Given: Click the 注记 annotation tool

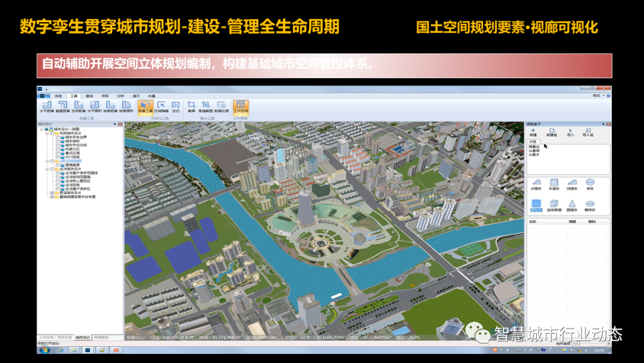Looking at the screenshot, I should (176, 107).
